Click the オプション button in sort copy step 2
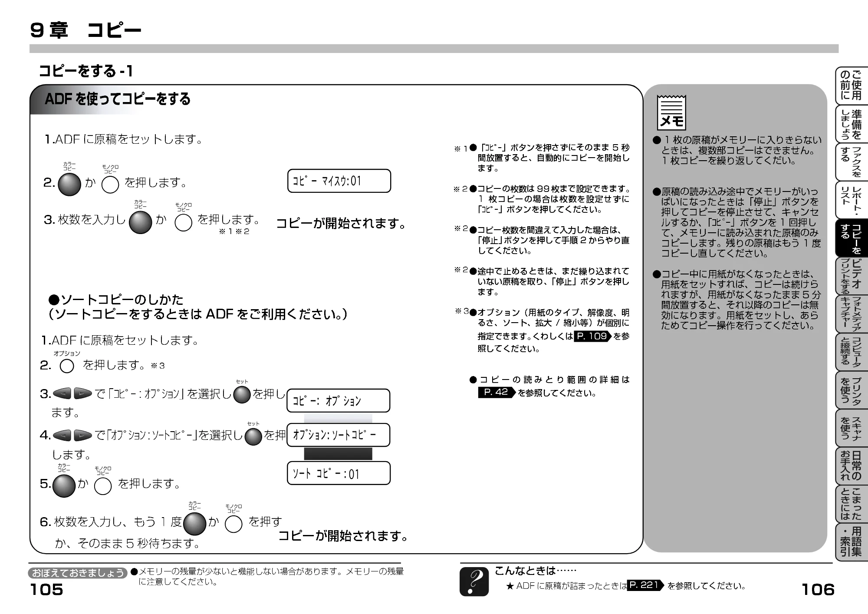Screen dimensions: 868x614 tap(67, 366)
